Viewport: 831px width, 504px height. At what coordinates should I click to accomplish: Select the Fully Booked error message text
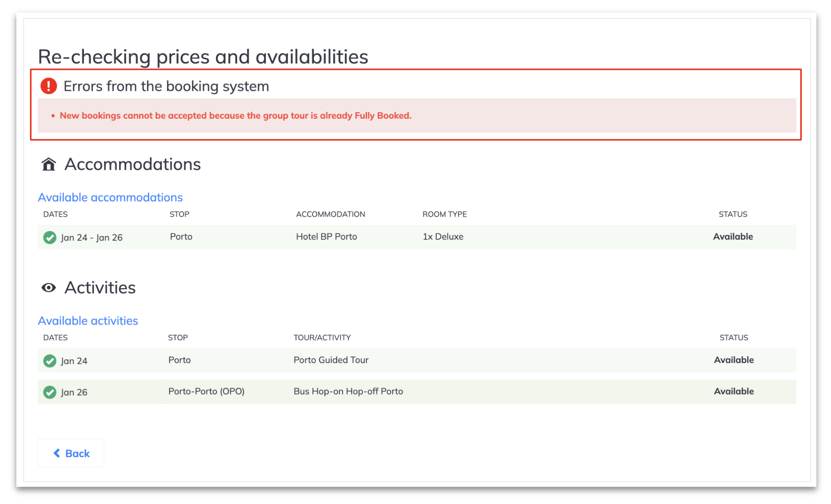236,116
